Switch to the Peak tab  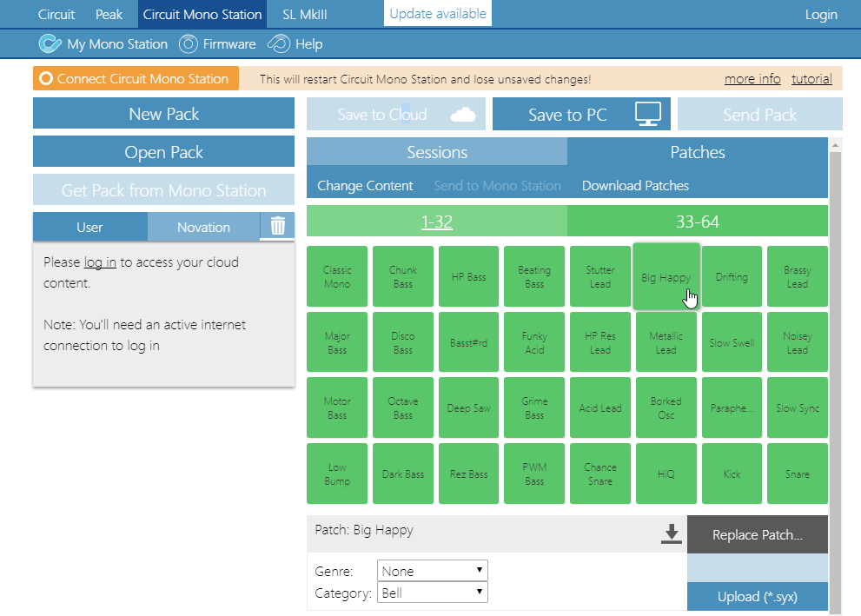109,14
